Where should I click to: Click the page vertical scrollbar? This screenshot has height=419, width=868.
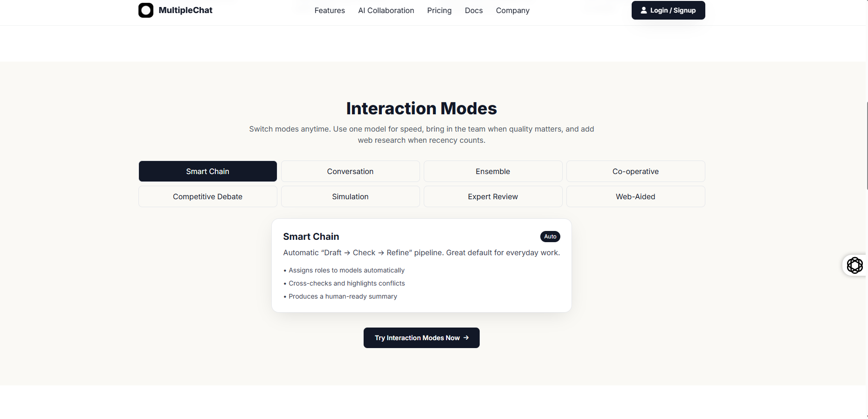tap(867, 146)
